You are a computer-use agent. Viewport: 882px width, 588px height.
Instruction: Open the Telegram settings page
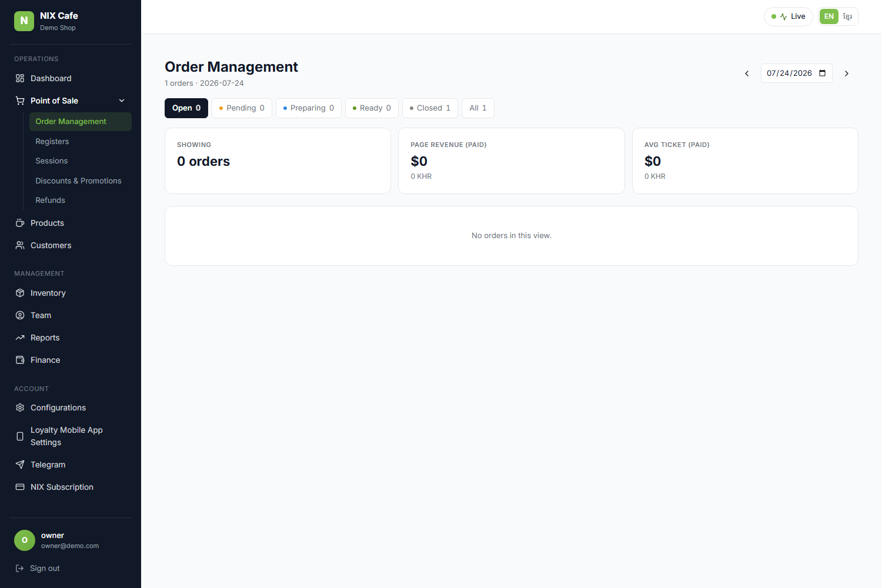[71, 465]
